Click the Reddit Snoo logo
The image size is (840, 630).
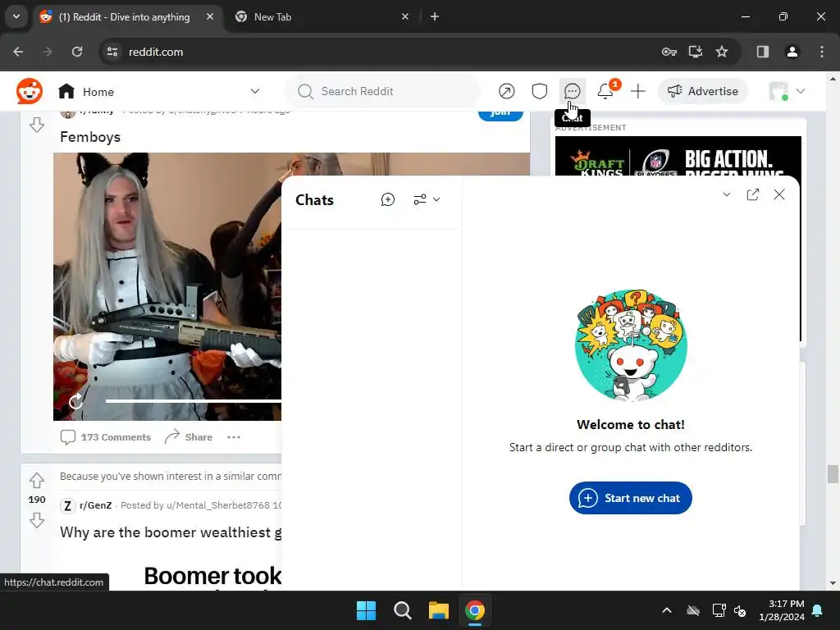29,91
